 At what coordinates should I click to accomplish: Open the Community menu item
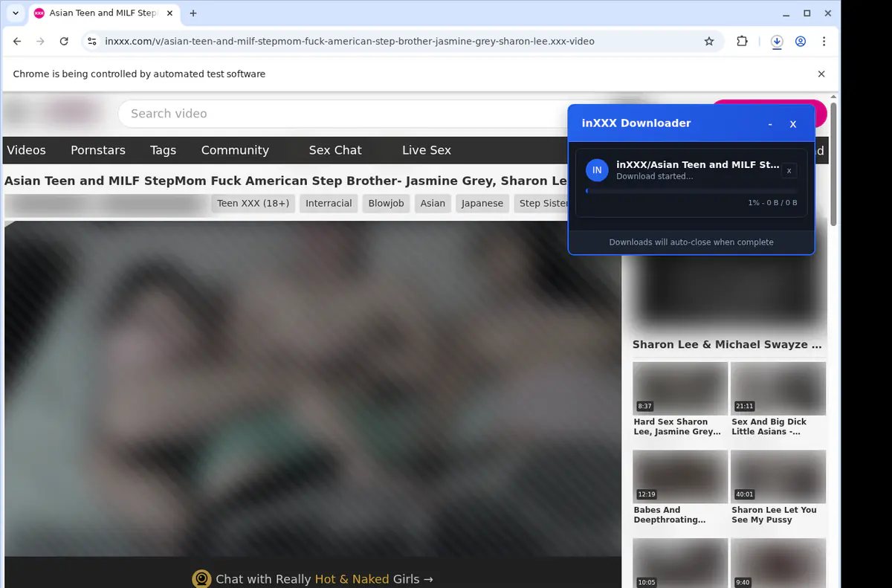pyautogui.click(x=235, y=150)
